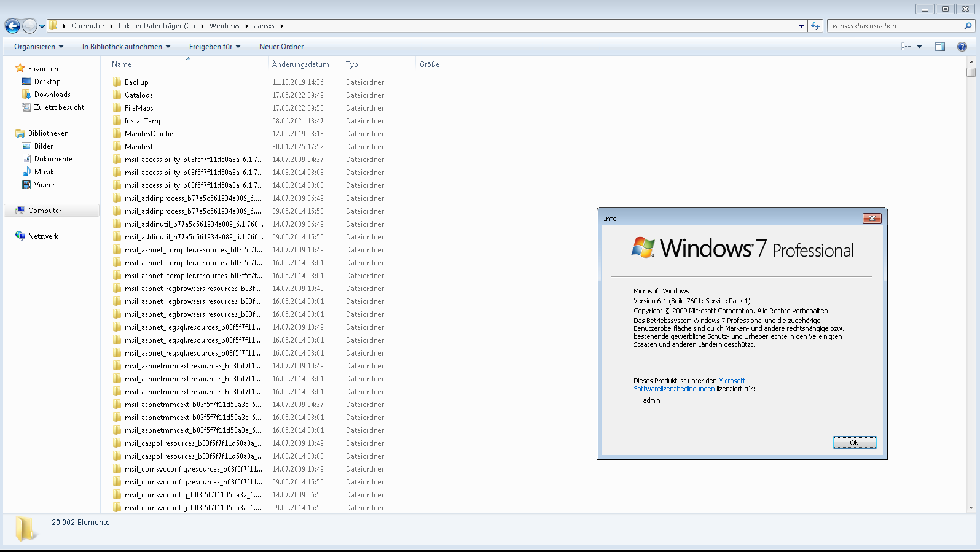This screenshot has height=552, width=980.
Task: Open Bilder library
Action: tap(44, 146)
